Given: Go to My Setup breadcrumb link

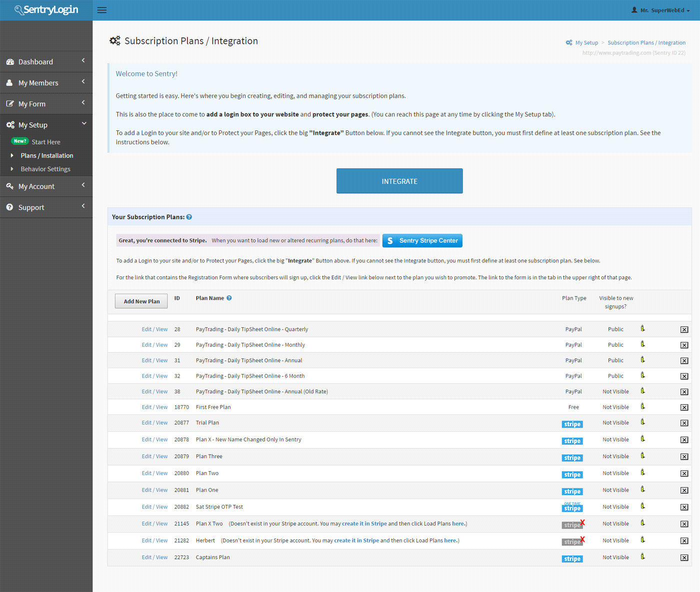Looking at the screenshot, I should [586, 43].
